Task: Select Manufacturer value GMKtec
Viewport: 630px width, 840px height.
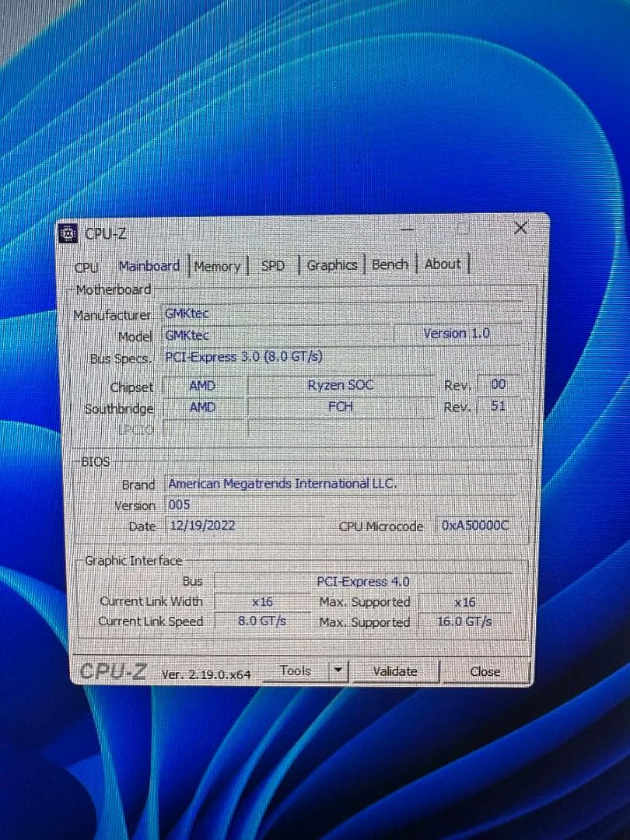Action: 341,313
